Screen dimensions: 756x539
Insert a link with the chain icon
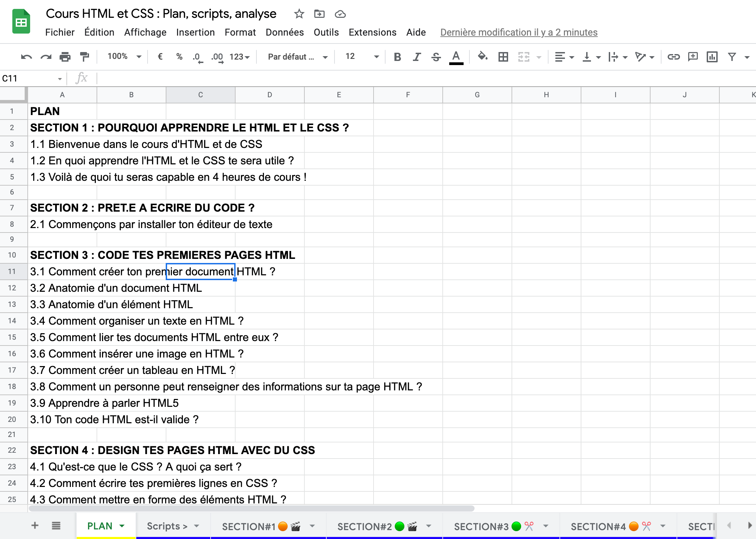tap(673, 57)
